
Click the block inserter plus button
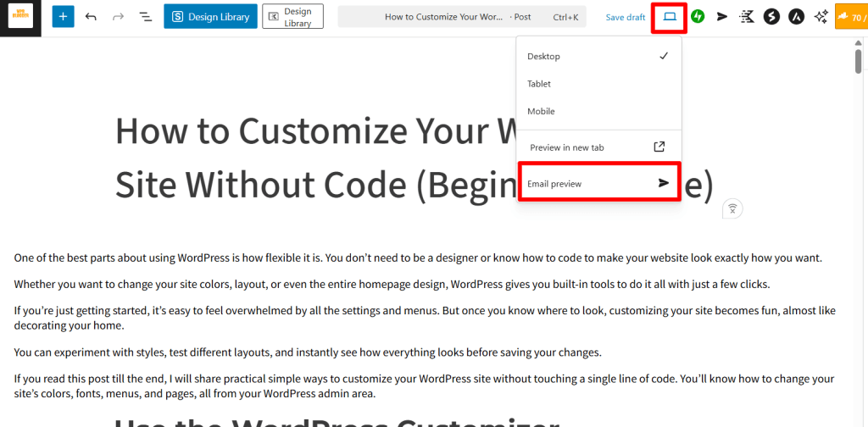pos(63,17)
